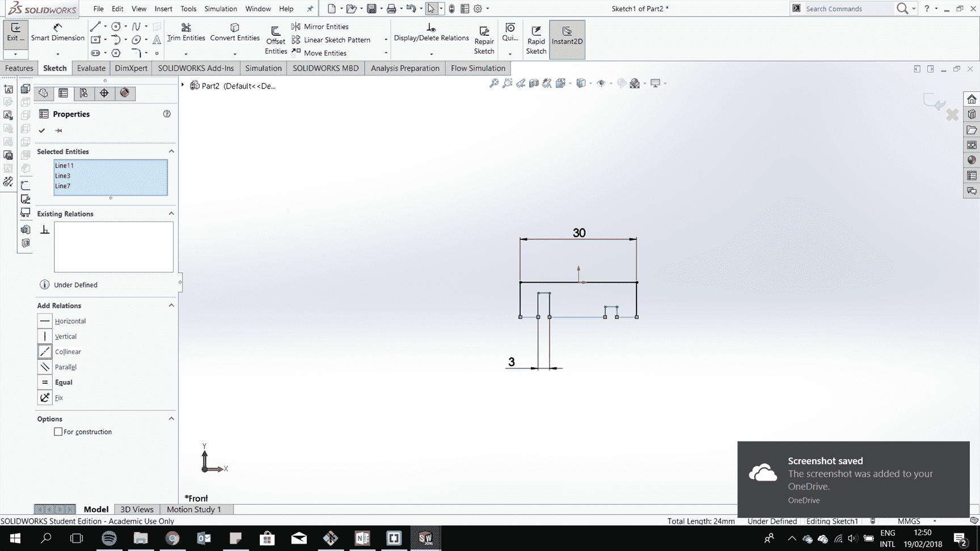Click the Rapid Sketch tool
This screenshot has width=980, height=551.
[536, 40]
